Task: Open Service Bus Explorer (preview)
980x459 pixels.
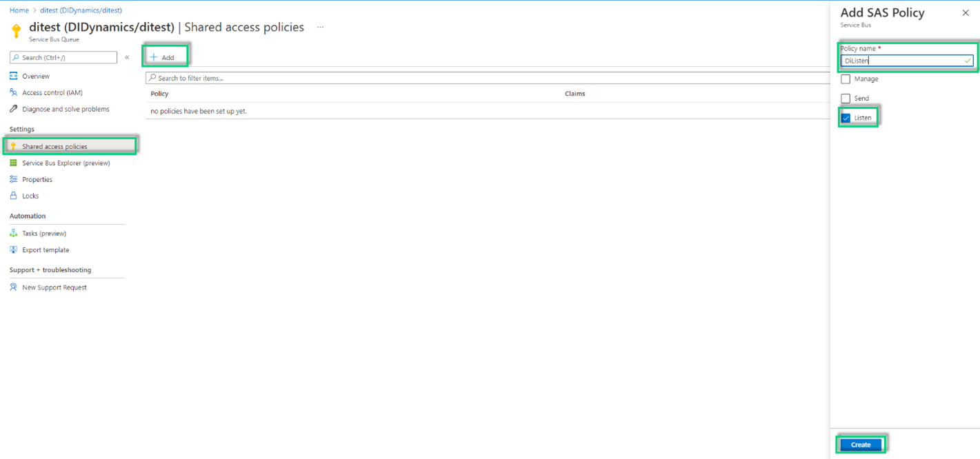Action: tap(66, 163)
